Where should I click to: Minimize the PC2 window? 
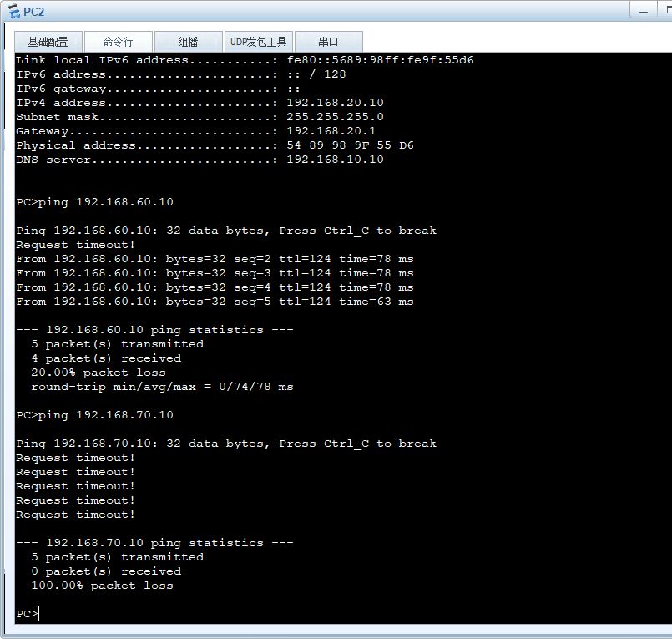(644, 11)
